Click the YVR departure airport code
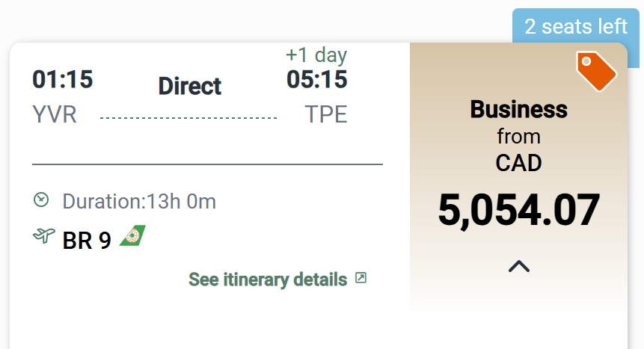 click(55, 115)
